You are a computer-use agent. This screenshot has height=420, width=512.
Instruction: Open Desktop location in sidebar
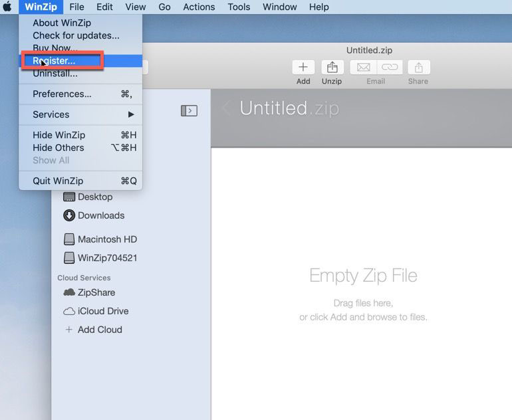point(88,197)
